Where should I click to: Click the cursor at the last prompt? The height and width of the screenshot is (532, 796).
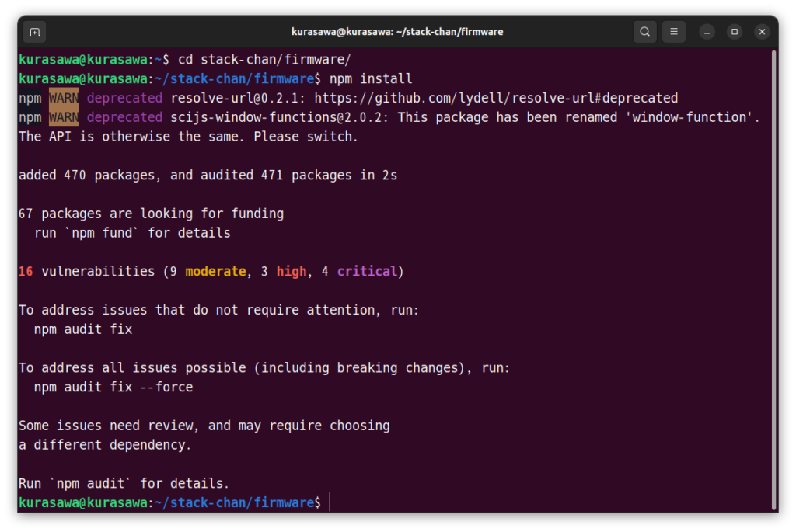point(330,502)
